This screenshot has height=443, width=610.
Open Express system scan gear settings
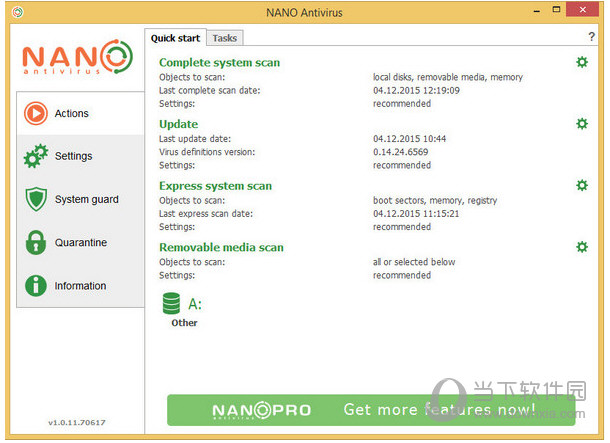tap(582, 185)
